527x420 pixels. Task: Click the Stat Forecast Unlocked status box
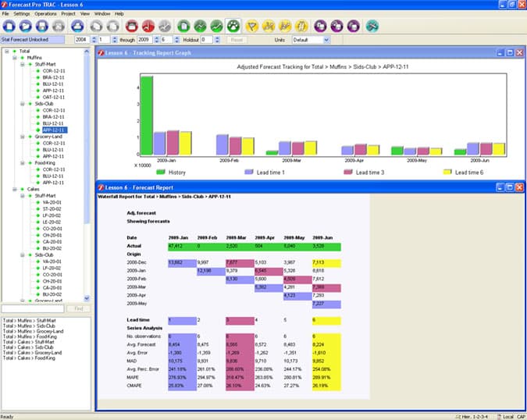click(x=33, y=40)
